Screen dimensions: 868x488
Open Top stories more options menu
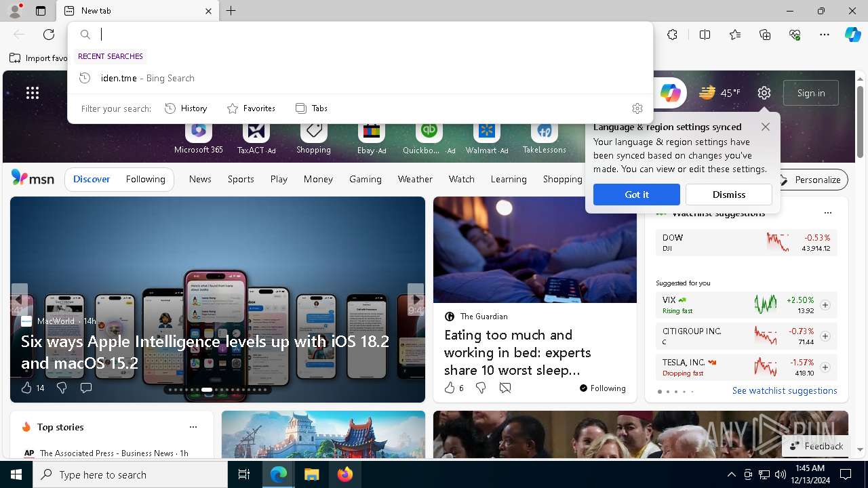(x=193, y=427)
